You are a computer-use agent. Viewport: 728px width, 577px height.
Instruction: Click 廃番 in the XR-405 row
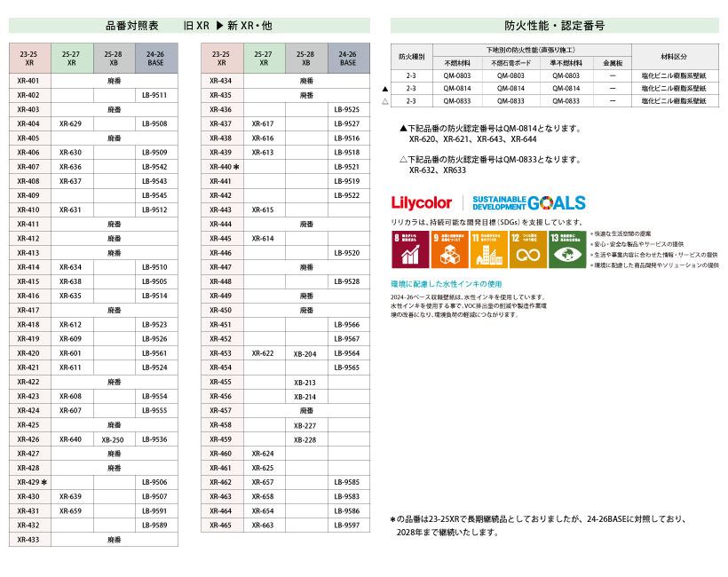115,138
